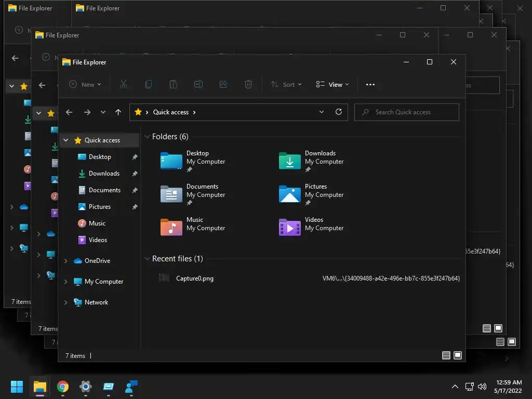Select Desktop in the navigation pane
This screenshot has height=399, width=532.
[x=100, y=157]
